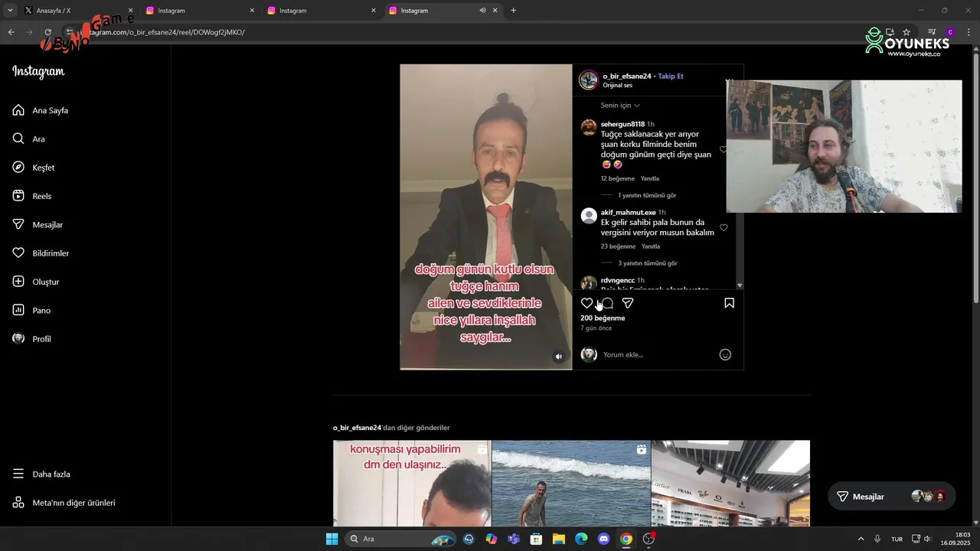Open a new browser tab
This screenshot has width=980, height=551.
[513, 11]
